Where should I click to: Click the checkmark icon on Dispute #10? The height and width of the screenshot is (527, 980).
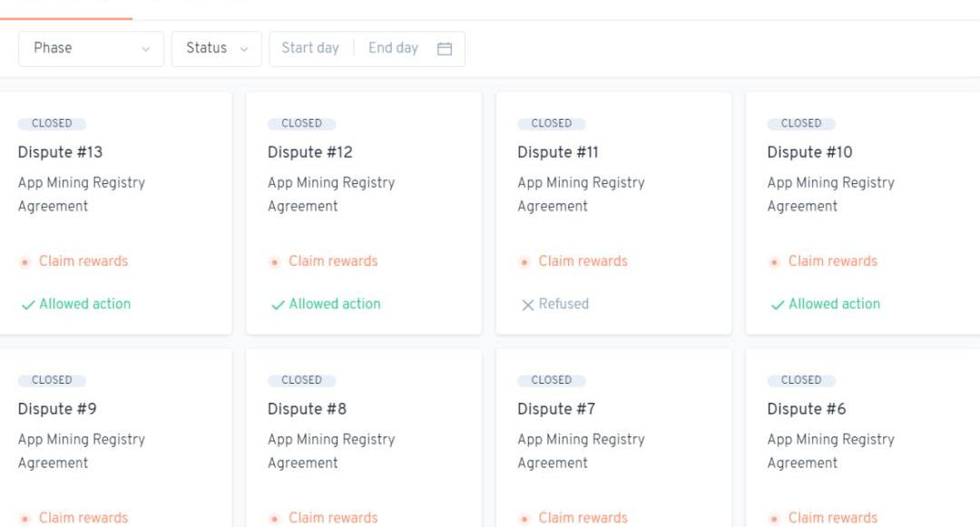778,305
